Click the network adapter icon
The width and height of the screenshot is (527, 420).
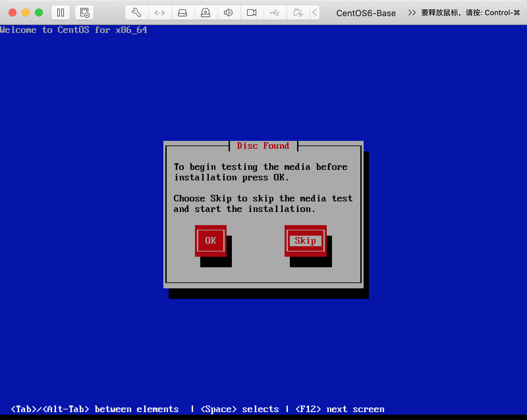(x=160, y=13)
